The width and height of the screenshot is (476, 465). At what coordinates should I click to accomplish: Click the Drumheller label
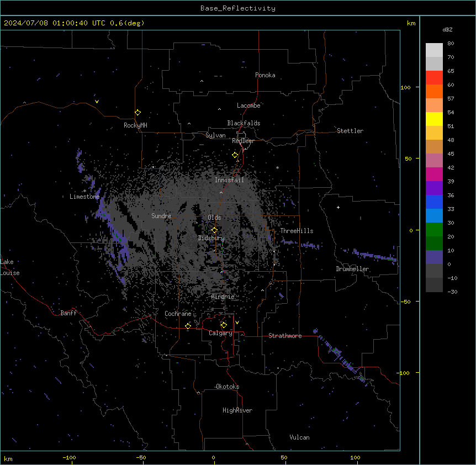352,269
